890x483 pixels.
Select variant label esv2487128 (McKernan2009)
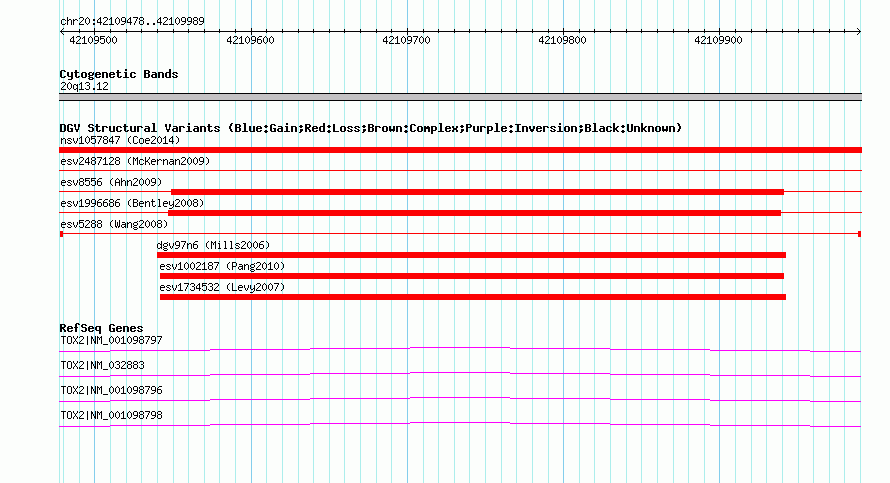135,161
